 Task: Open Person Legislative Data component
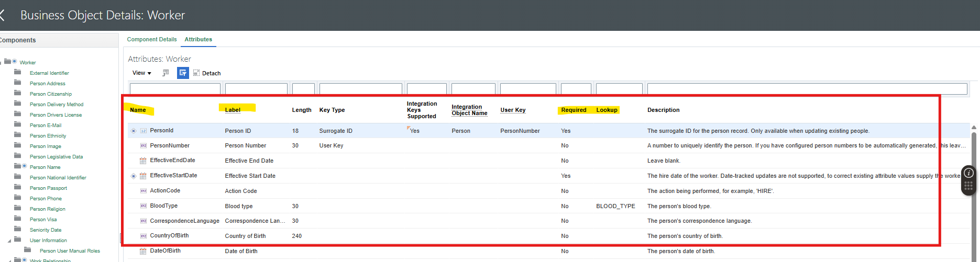point(56,157)
